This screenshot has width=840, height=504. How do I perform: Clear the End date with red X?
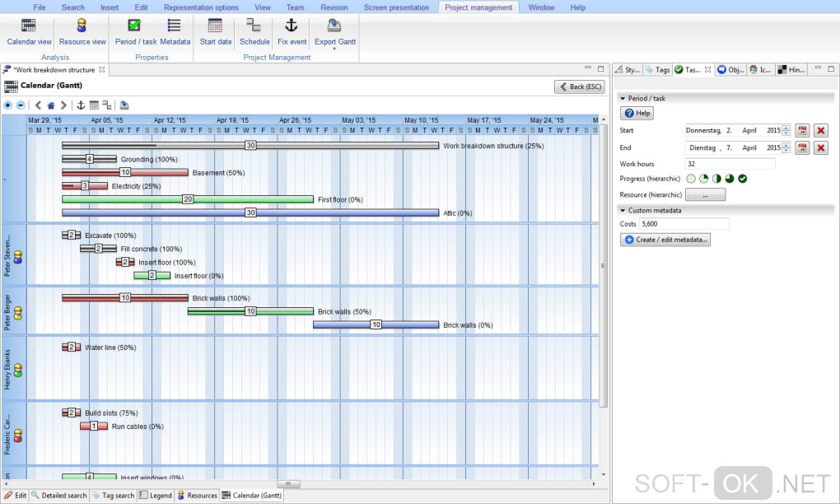(821, 147)
